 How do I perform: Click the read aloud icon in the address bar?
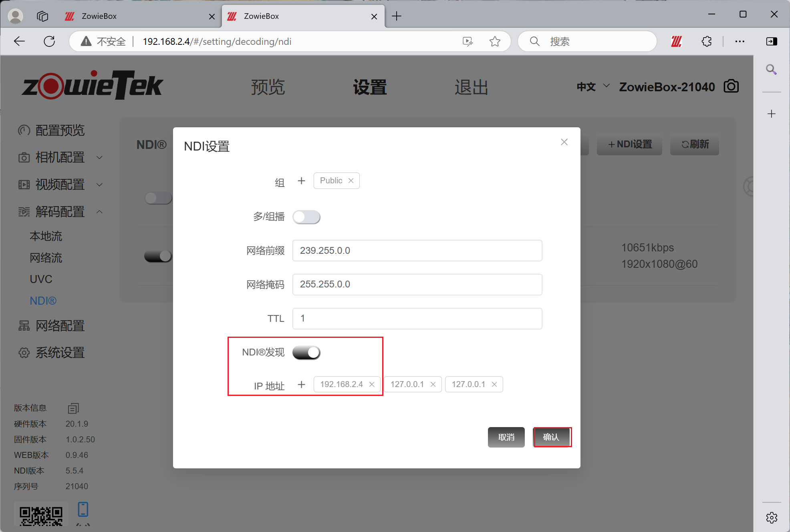coord(468,41)
